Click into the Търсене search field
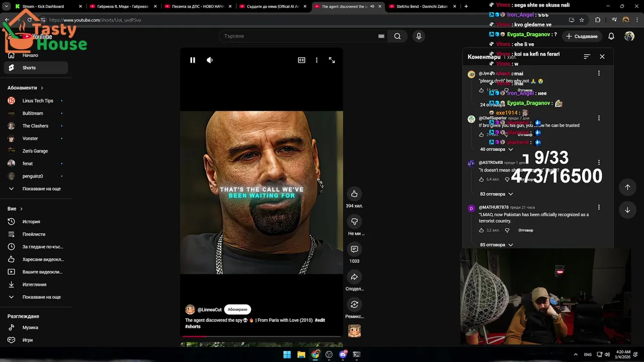Screen dimensions: 644x362 coord(299,36)
